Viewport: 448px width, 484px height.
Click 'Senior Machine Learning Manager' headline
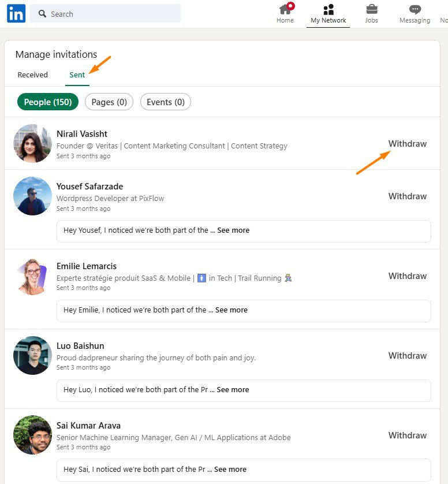click(173, 437)
